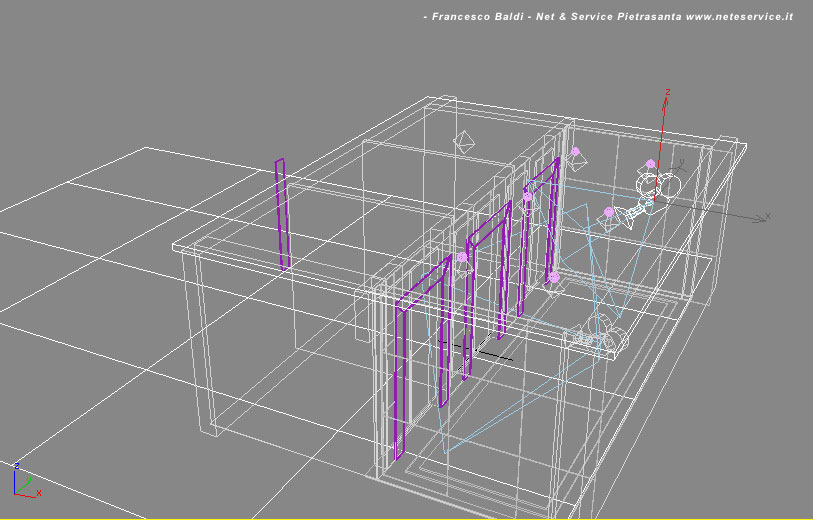The width and height of the screenshot is (813, 520).
Task: Pick the lowest pink light marker by the floor corner
Action: click(x=553, y=276)
